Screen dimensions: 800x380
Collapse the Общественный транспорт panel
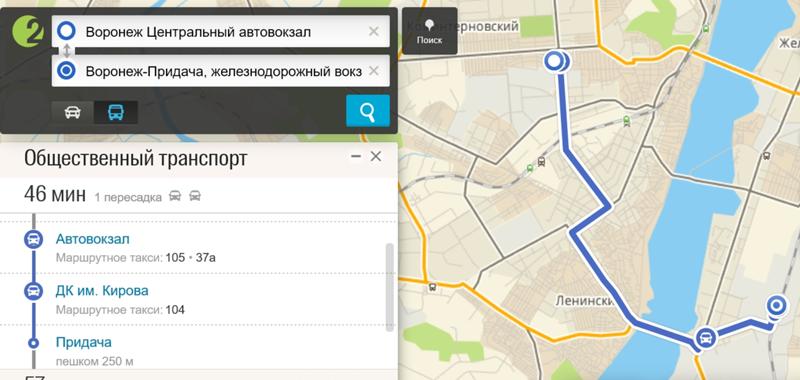click(356, 157)
